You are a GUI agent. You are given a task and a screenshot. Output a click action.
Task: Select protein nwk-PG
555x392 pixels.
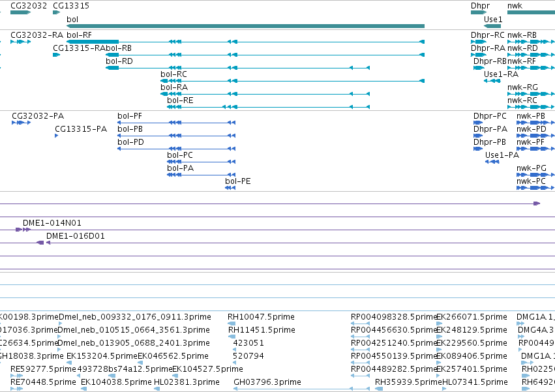click(535, 175)
